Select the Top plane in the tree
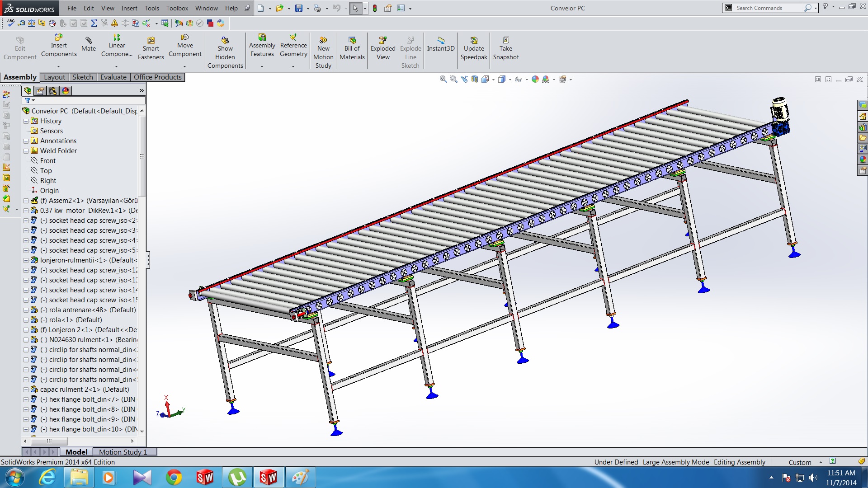The width and height of the screenshot is (868, 488). tap(46, 171)
